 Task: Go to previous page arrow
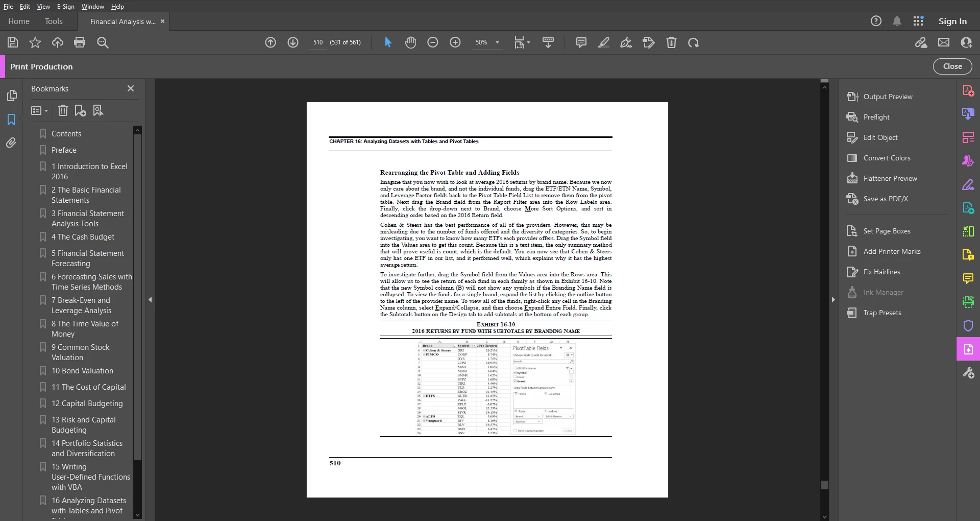(x=271, y=42)
